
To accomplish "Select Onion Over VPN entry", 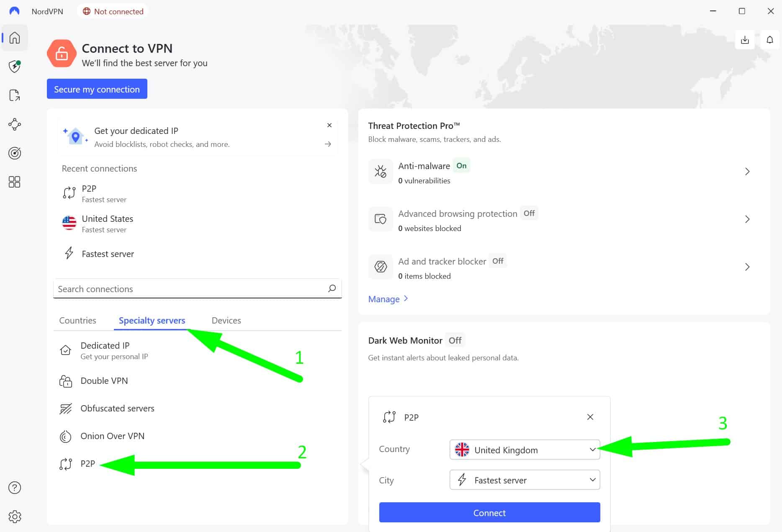I will coord(112,436).
